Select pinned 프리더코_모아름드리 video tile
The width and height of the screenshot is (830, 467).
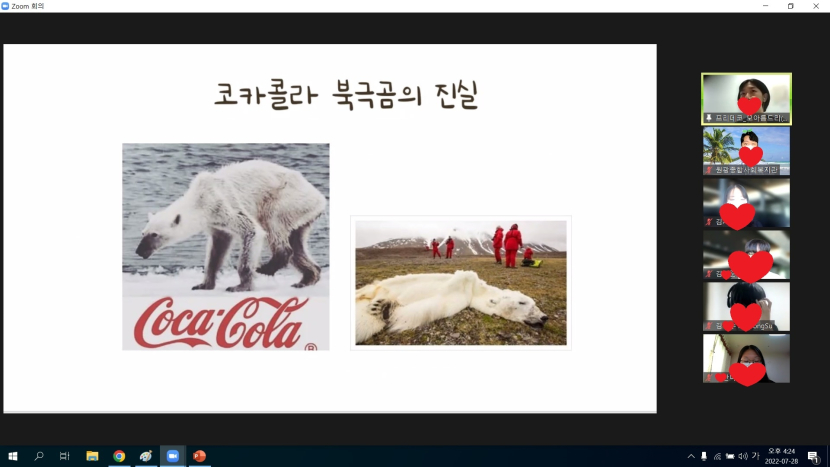[x=746, y=99]
